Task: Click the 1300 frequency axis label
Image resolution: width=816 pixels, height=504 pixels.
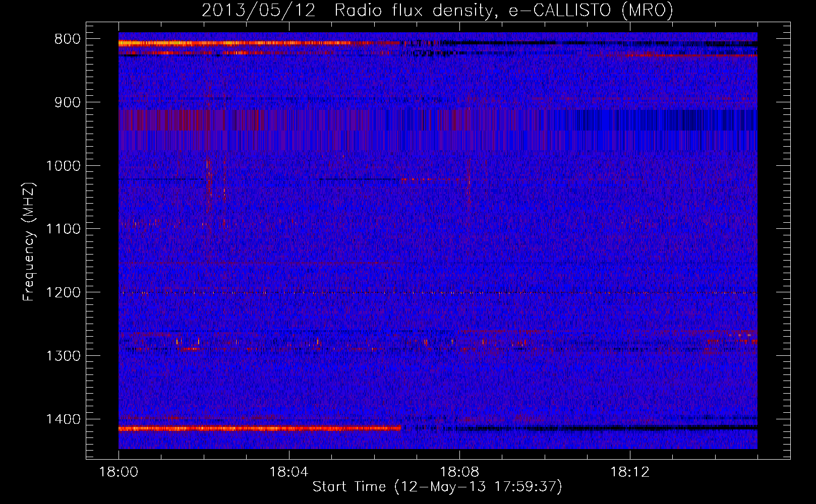Action: pyautogui.click(x=63, y=356)
